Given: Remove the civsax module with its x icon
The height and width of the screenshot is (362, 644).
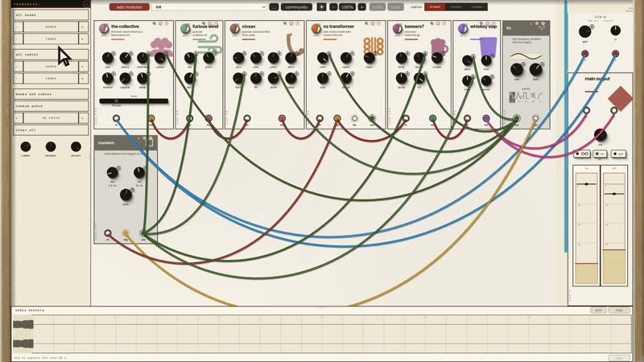Looking at the screenshot, I should 298,24.
